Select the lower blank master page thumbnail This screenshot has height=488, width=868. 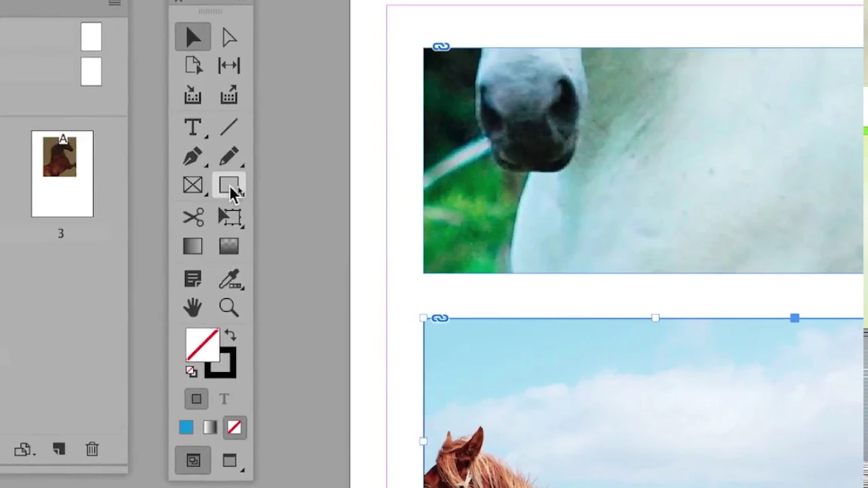(91, 71)
